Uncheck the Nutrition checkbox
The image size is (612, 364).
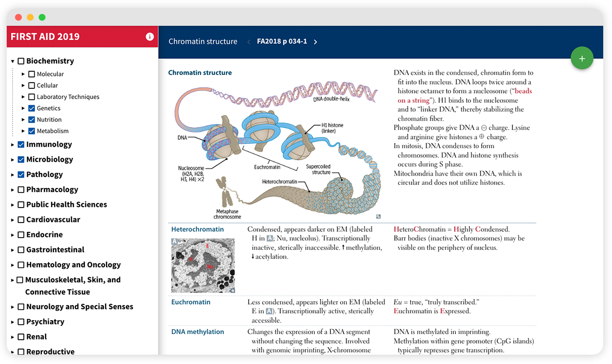click(x=32, y=120)
